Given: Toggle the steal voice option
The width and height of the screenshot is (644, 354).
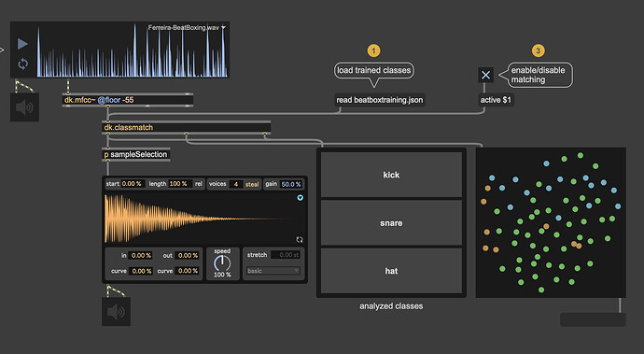Looking at the screenshot, I should 252,184.
